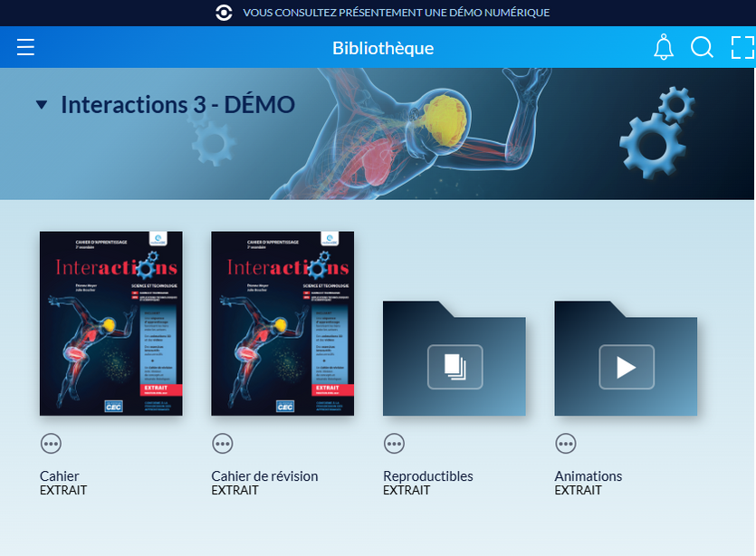
Task: Open options menu for Cahier
Action: tap(51, 444)
